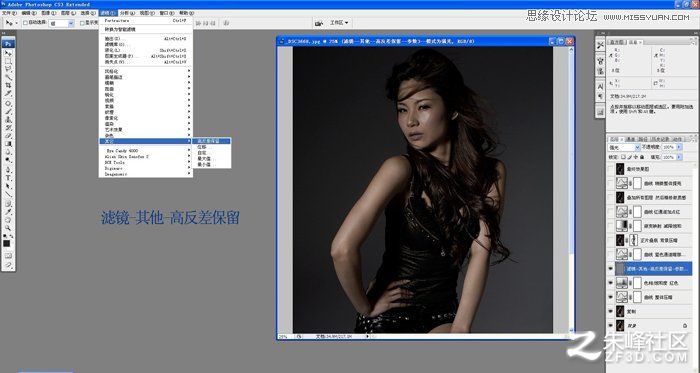The width and height of the screenshot is (700, 373).
Task: Switch to the 通道 channels tab
Action: 630,139
